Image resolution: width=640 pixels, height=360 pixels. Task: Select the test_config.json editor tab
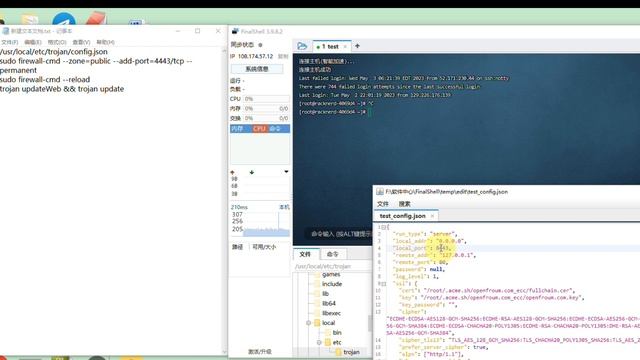(402, 216)
